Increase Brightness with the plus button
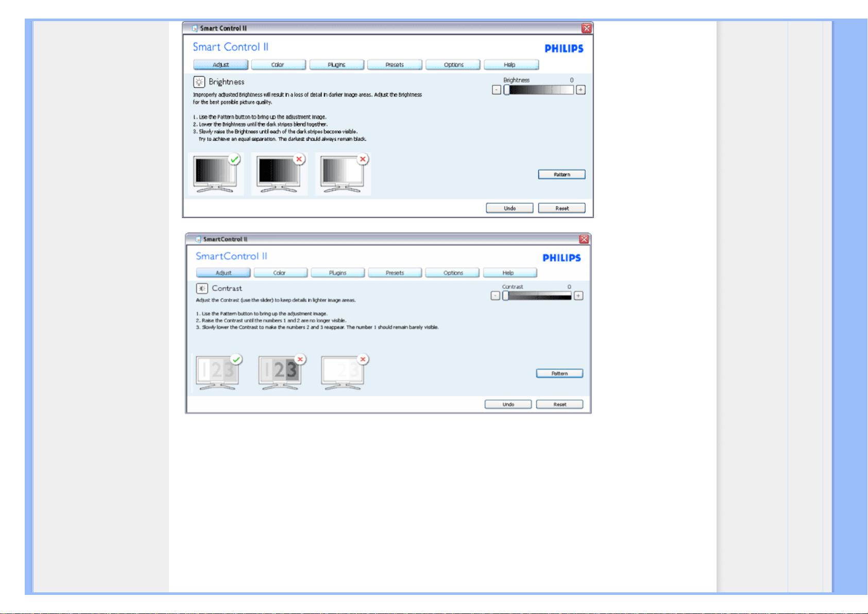 581,90
